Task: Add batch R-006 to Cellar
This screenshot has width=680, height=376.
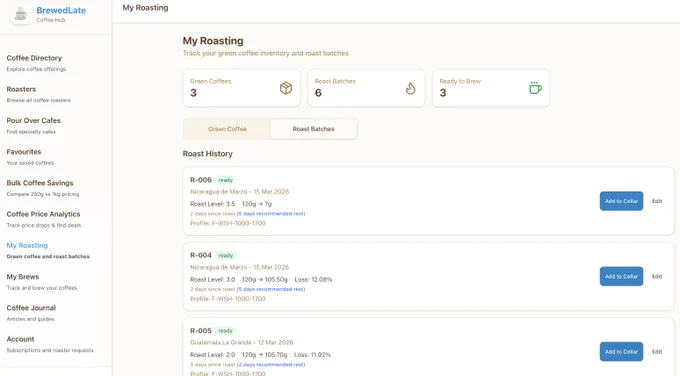Action: (621, 201)
